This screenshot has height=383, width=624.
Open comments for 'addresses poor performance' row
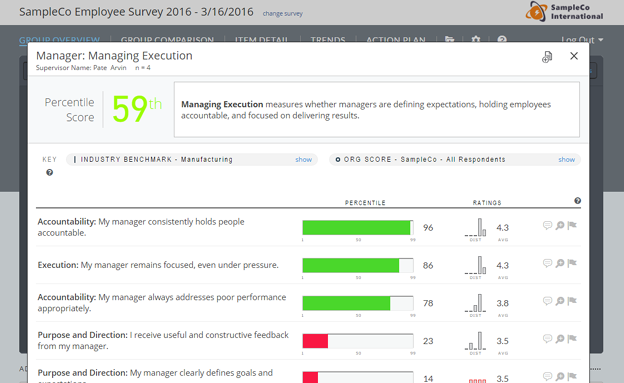[547, 301]
